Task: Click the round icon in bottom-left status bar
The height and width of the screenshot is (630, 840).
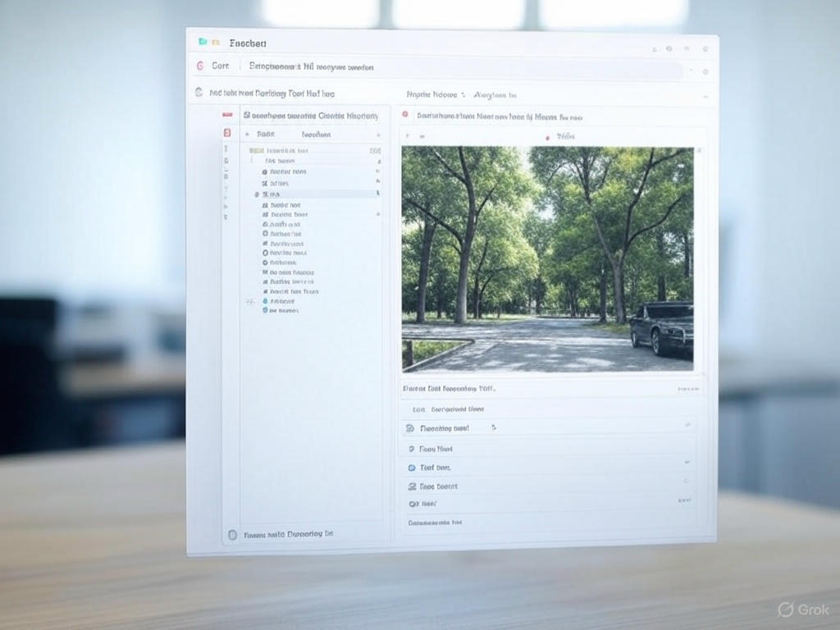Action: pos(232,535)
